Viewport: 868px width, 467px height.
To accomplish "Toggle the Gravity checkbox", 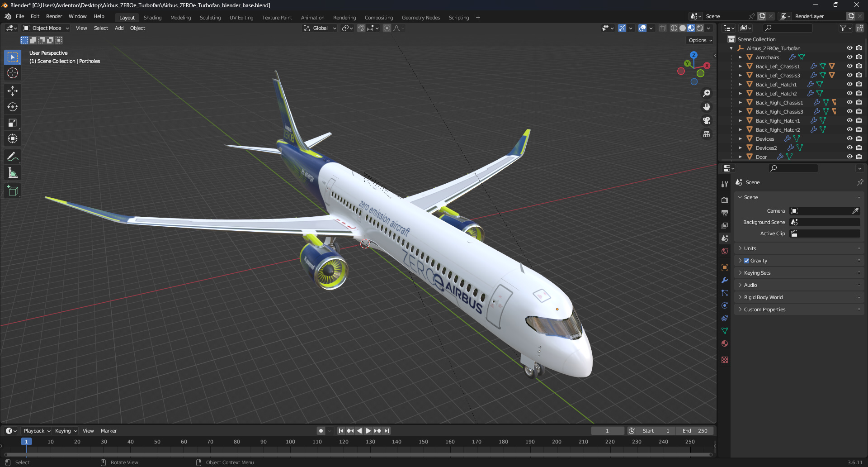I will 746,261.
